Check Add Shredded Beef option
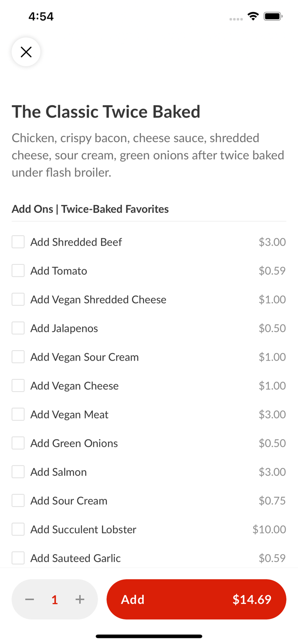 pos(18,242)
